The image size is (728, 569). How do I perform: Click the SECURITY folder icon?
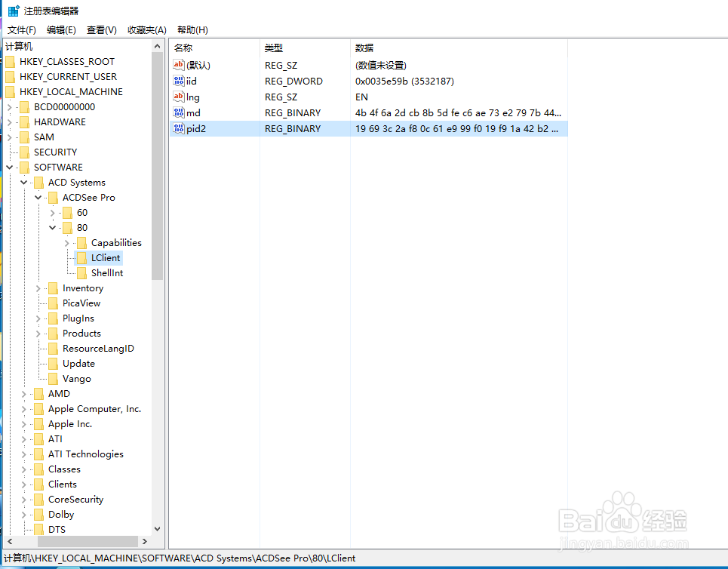tap(25, 152)
